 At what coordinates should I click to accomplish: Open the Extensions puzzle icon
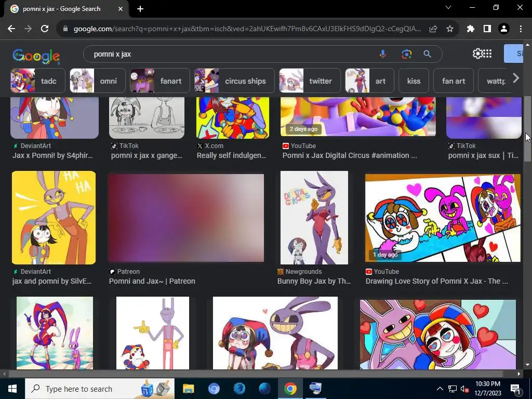pos(471,29)
